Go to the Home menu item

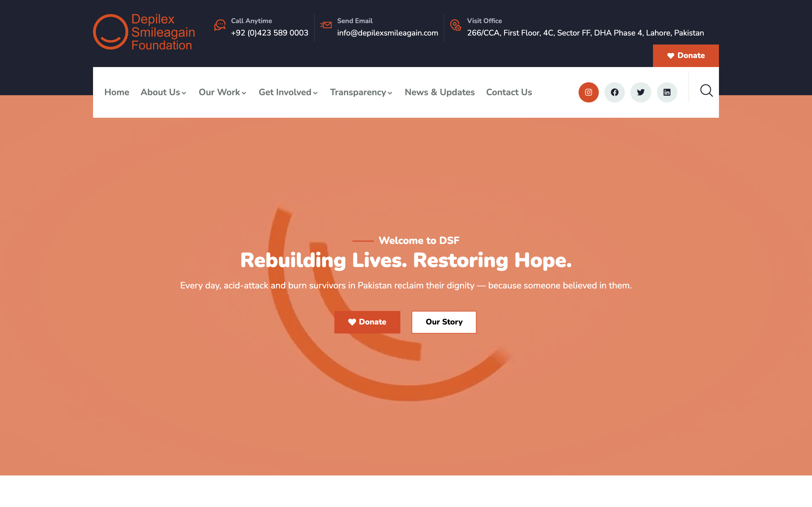tap(117, 92)
